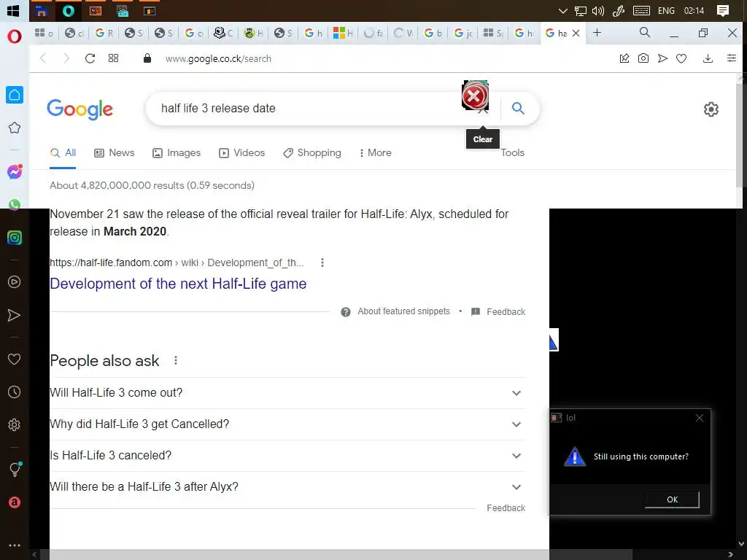Viewport: 747px width, 560px height.
Task: Expand 'Will Half-Life 3 come out?' question
Action: click(x=287, y=393)
